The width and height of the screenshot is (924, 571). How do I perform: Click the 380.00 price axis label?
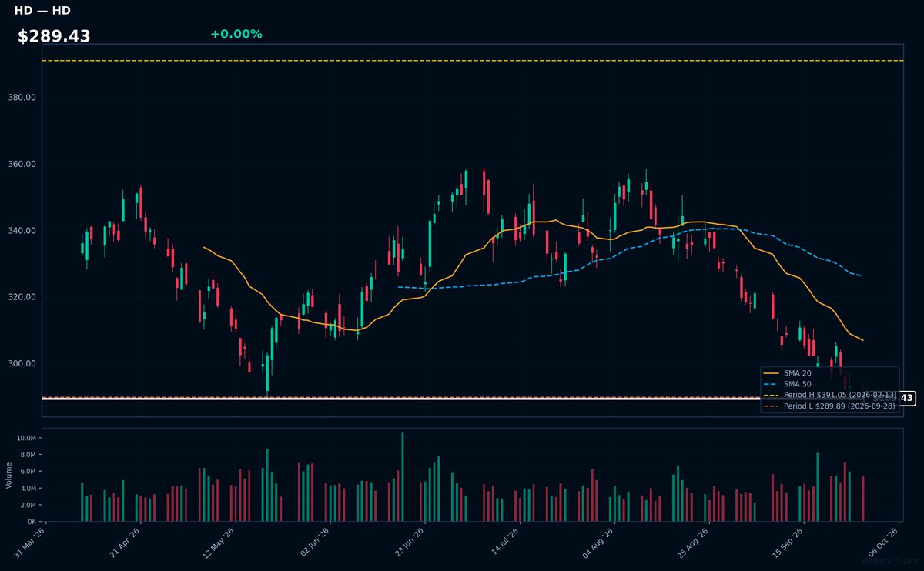tap(23, 98)
